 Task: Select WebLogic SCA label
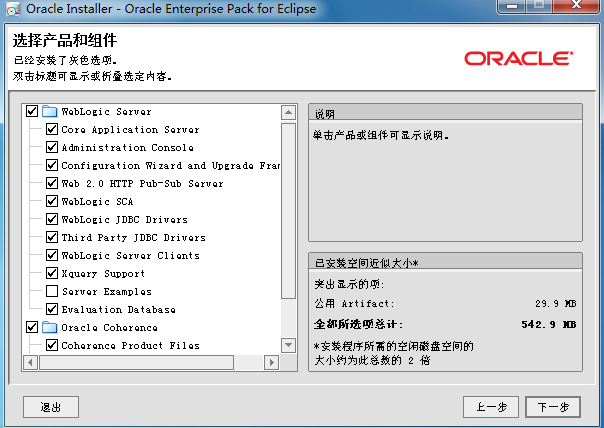click(x=97, y=201)
